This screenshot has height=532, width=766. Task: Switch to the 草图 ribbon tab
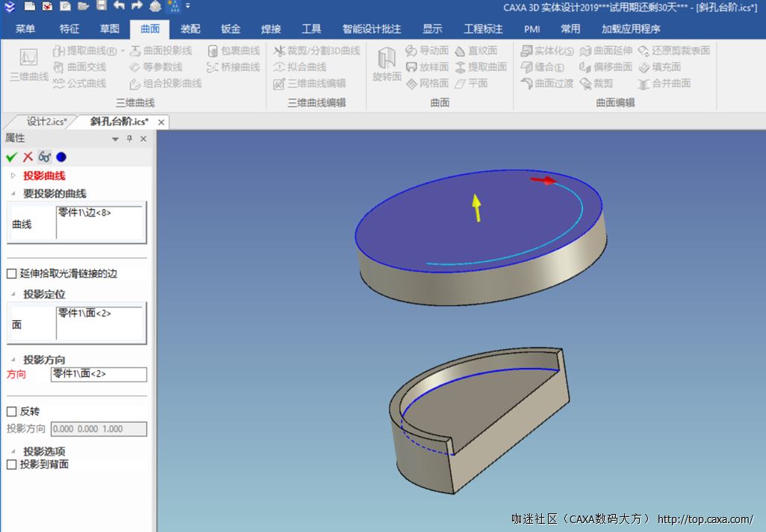(x=110, y=29)
